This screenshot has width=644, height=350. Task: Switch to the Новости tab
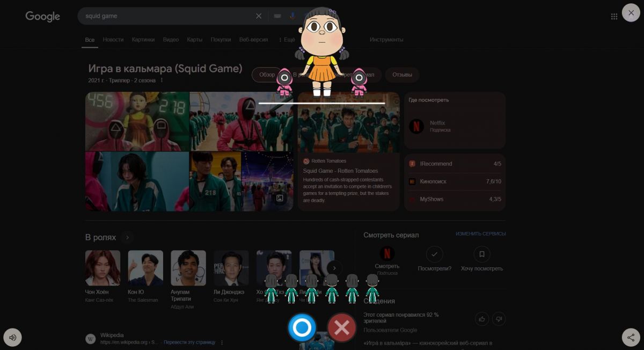pos(113,40)
